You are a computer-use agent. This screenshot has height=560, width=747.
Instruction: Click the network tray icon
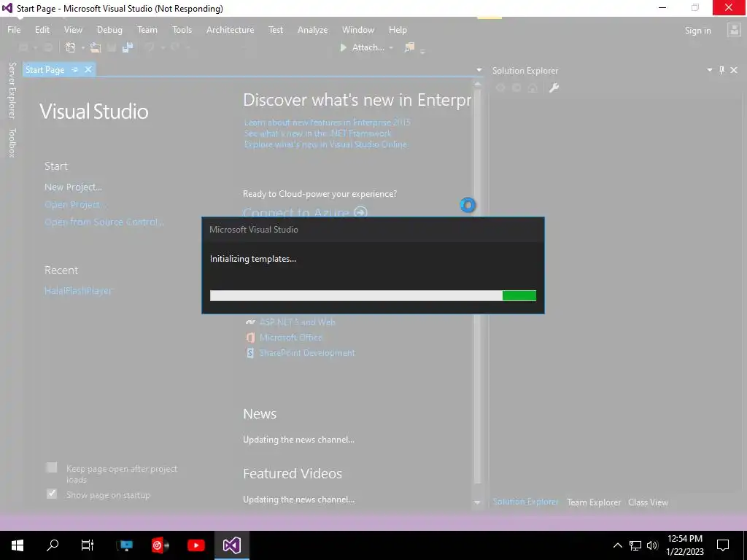click(635, 545)
